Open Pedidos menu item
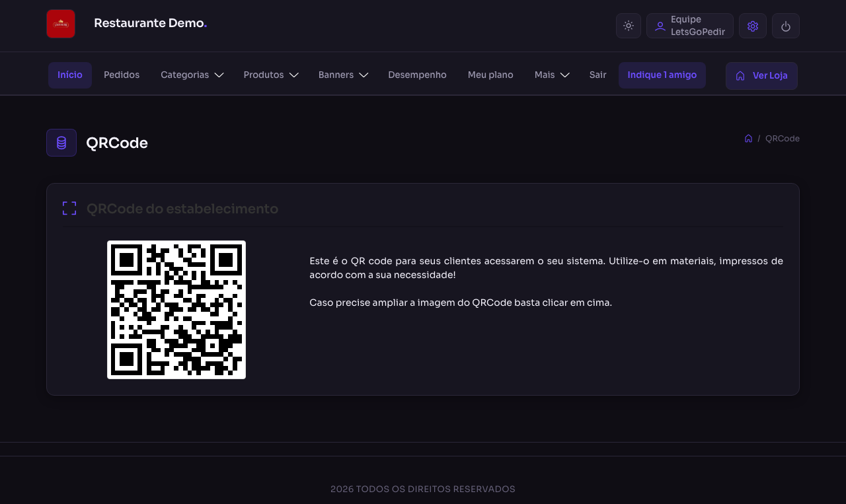 [122, 75]
